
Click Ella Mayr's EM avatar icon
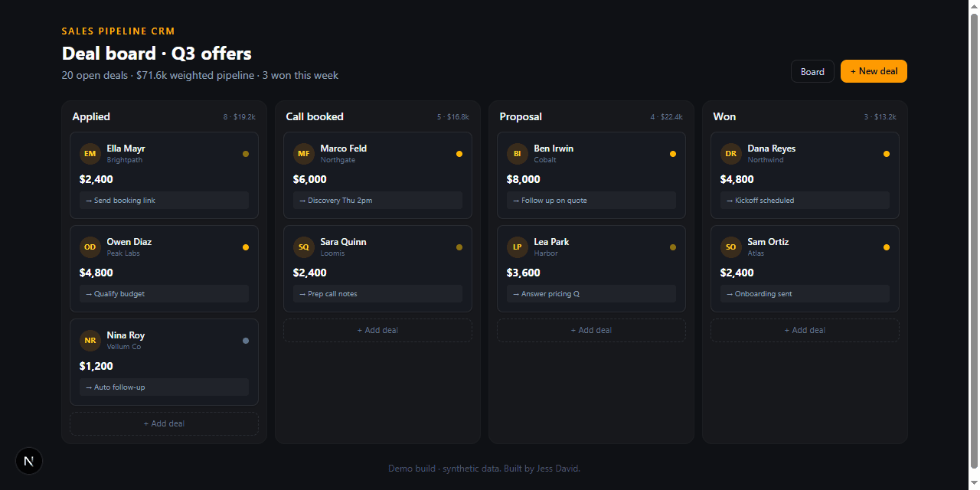click(90, 154)
